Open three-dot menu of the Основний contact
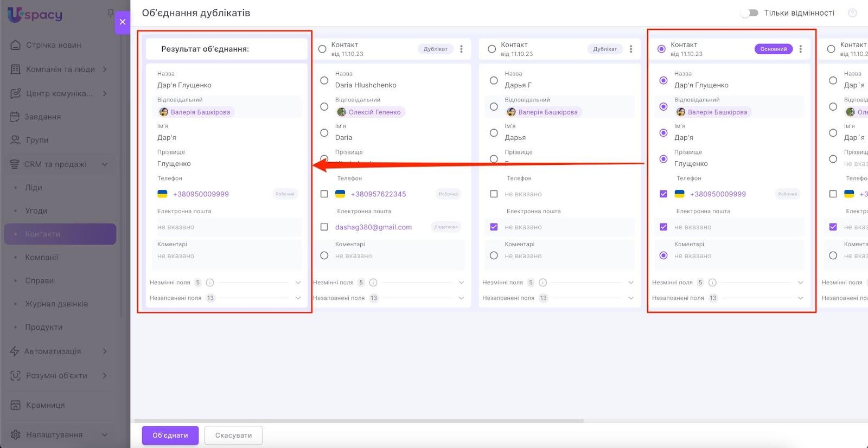 [800, 49]
